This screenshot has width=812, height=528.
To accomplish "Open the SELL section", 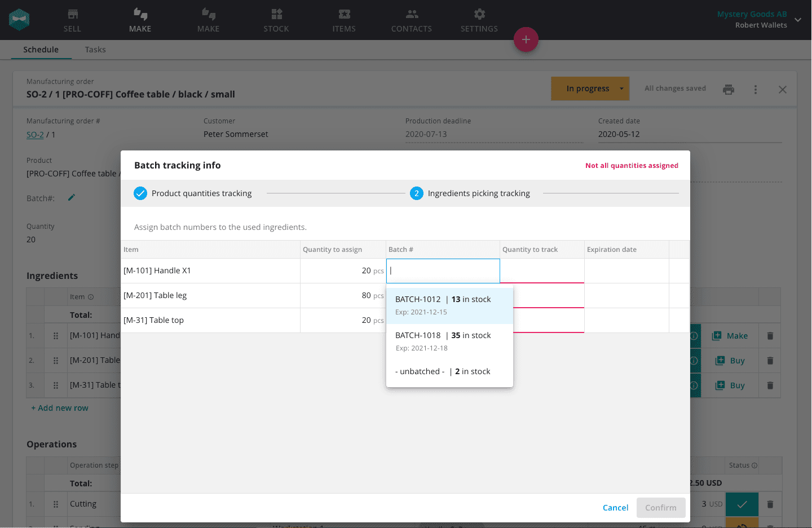I will (x=72, y=20).
